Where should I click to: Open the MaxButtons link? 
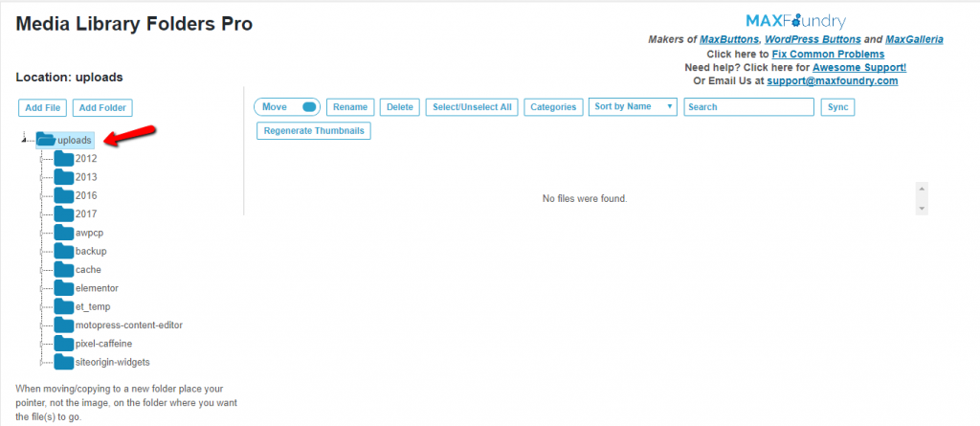[x=730, y=39]
